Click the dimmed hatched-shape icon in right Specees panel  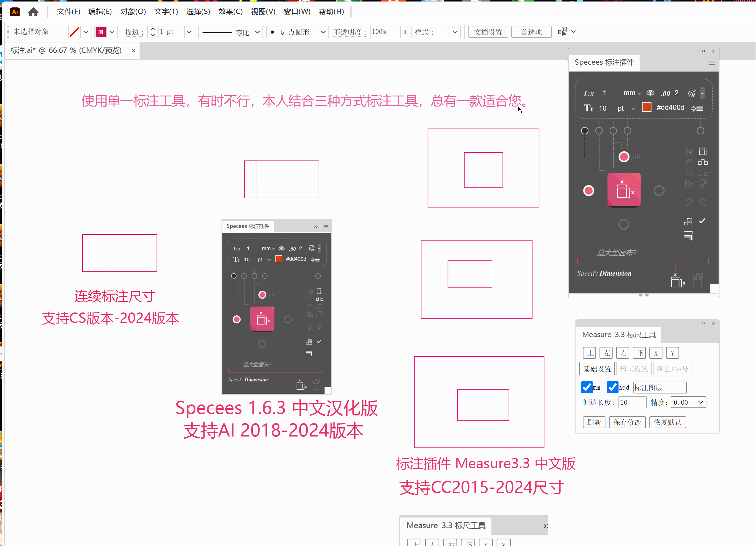point(689,184)
